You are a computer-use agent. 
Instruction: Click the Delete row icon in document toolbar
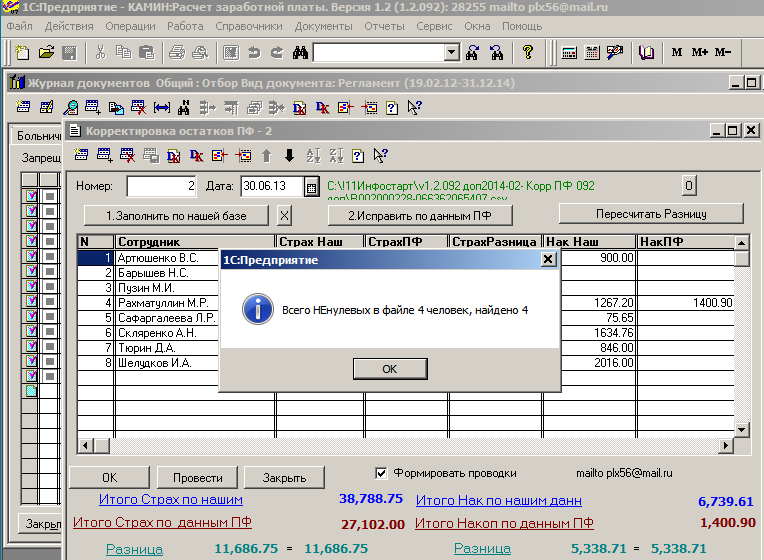tap(127, 155)
